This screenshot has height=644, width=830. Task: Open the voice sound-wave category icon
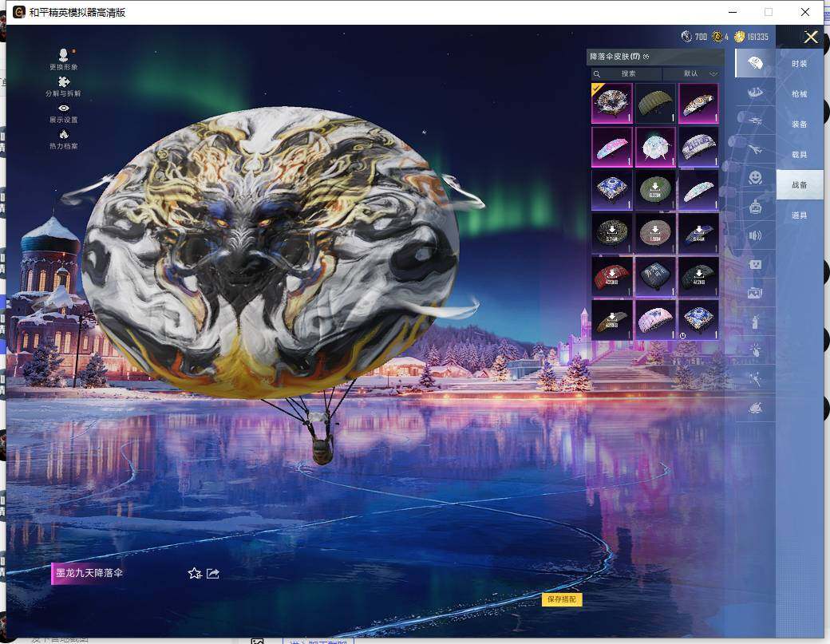pyautogui.click(x=755, y=235)
